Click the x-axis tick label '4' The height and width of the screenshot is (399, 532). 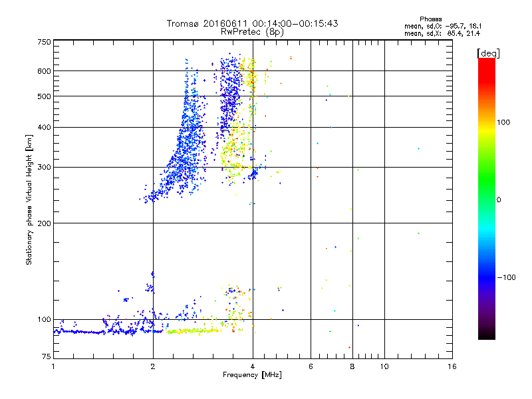coord(253,366)
